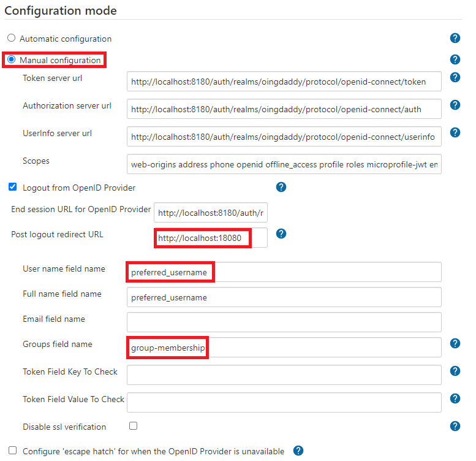Viewport: 476px width, 461px height.
Task: Click End session URL input field
Action: [x=211, y=213]
